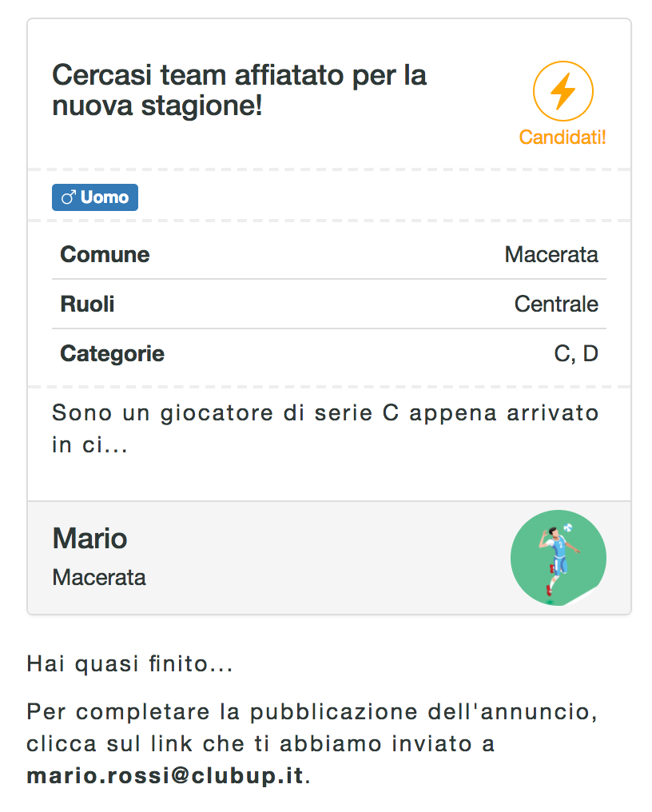The width and height of the screenshot is (652, 812).
Task: Select the blue "Uomo" badge text
Action: 104,197
